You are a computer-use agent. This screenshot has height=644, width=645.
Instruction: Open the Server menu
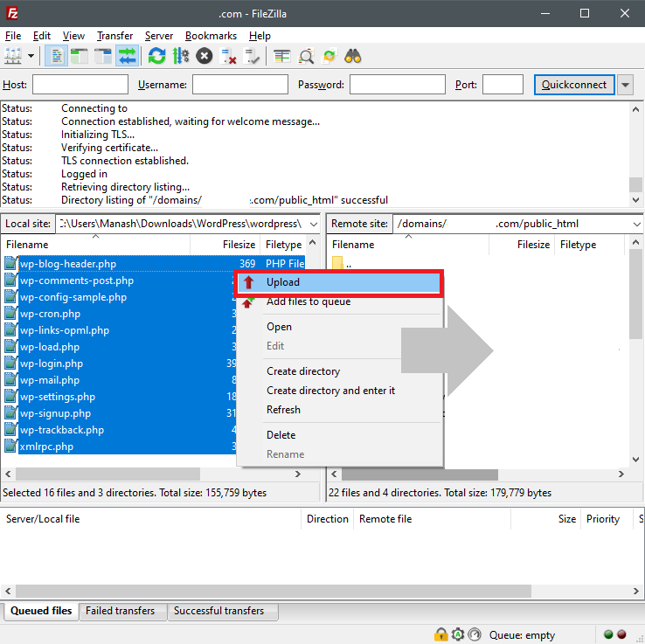coord(159,36)
